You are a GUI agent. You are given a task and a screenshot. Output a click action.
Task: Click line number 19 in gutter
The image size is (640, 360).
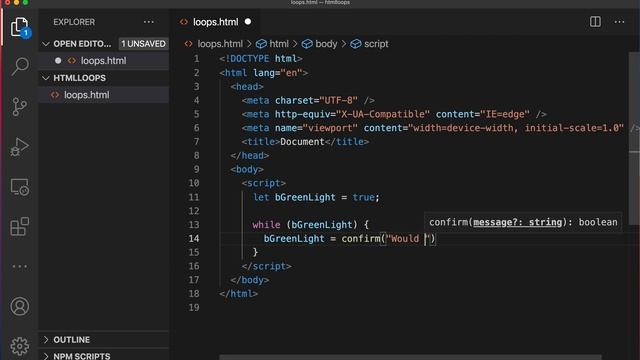[194, 307]
